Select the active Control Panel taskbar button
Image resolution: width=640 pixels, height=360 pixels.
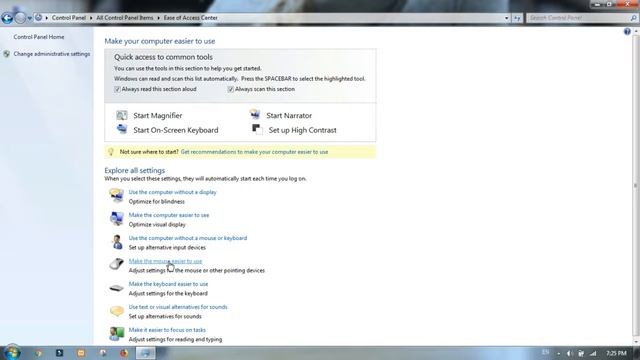coord(145,353)
